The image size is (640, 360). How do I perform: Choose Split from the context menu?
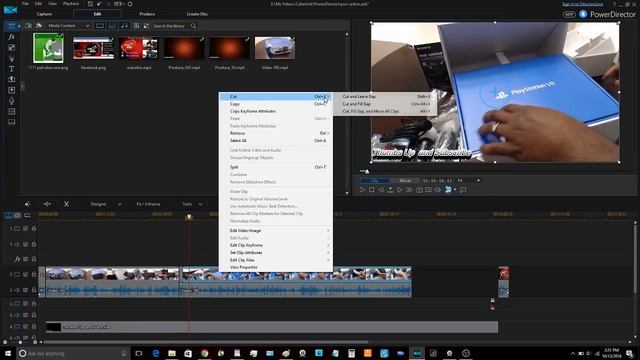pyautogui.click(x=276, y=167)
